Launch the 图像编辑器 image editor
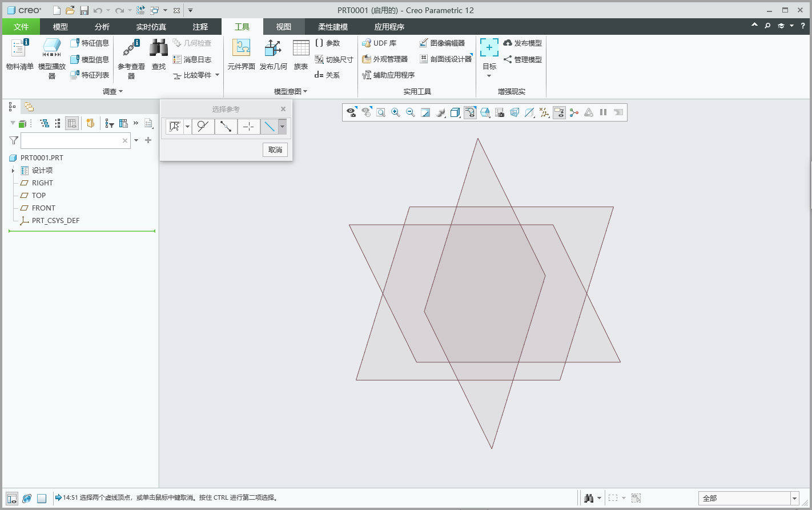The height and width of the screenshot is (510, 812). 442,43
